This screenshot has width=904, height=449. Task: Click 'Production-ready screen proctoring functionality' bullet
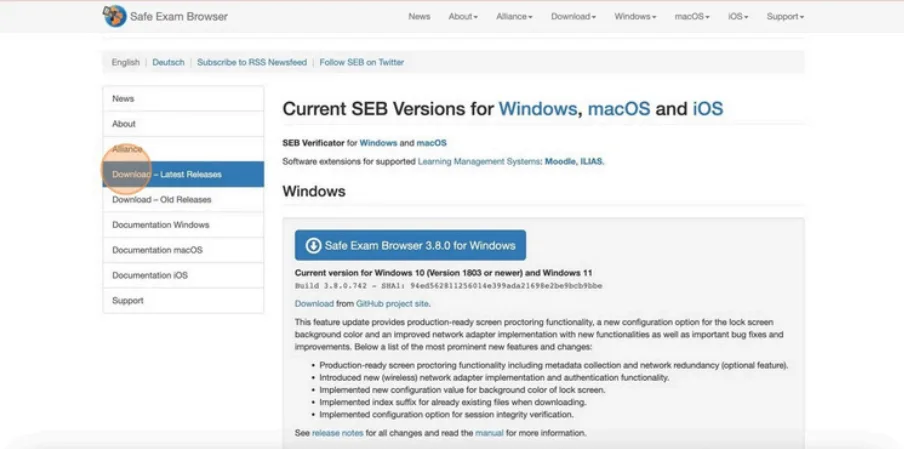coord(553,365)
